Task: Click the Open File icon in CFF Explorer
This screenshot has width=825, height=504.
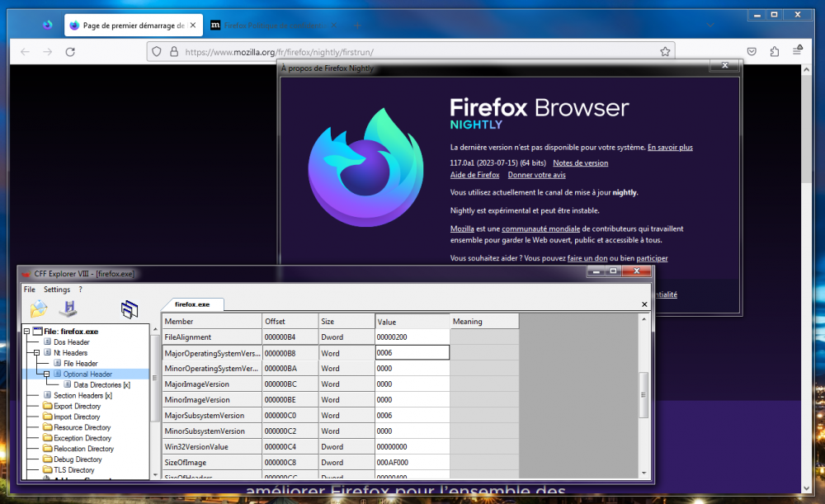Action: [x=39, y=309]
